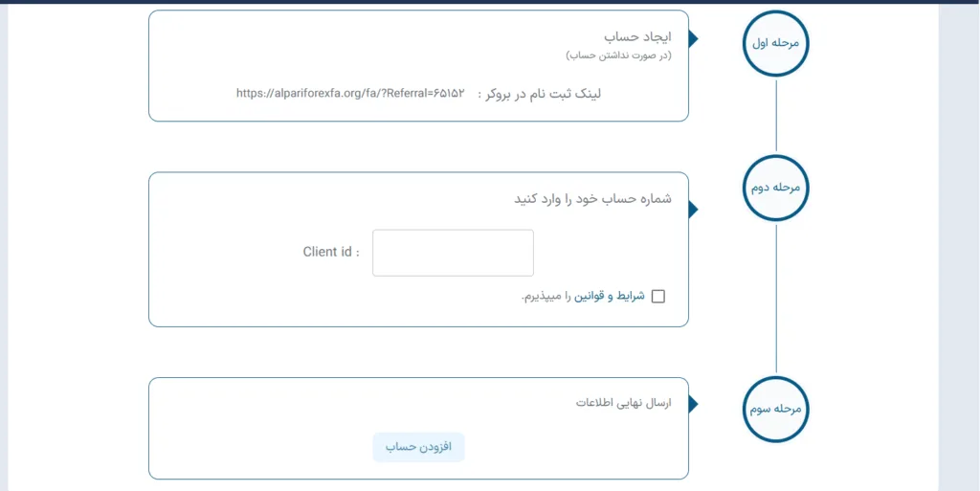Click the (در صورت نداشتن حساب) subtitle
Image resolution: width=980 pixels, height=491 pixels.
pyautogui.click(x=617, y=56)
